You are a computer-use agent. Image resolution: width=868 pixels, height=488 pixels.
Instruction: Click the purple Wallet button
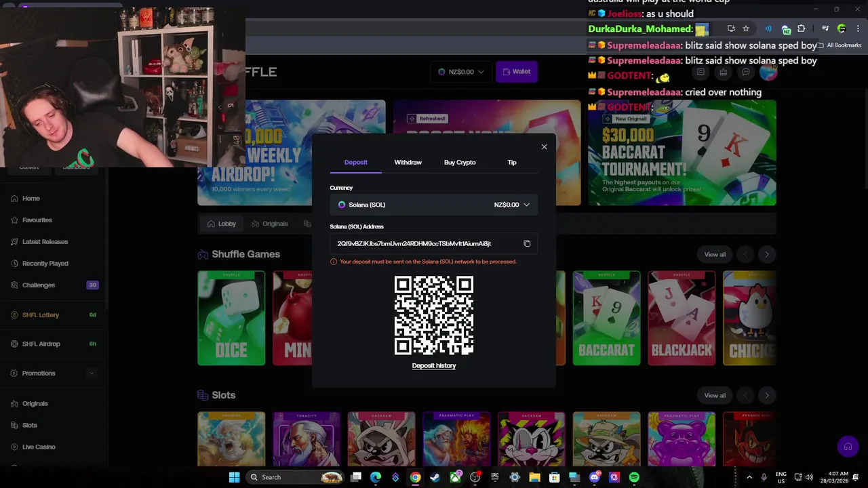coord(517,72)
